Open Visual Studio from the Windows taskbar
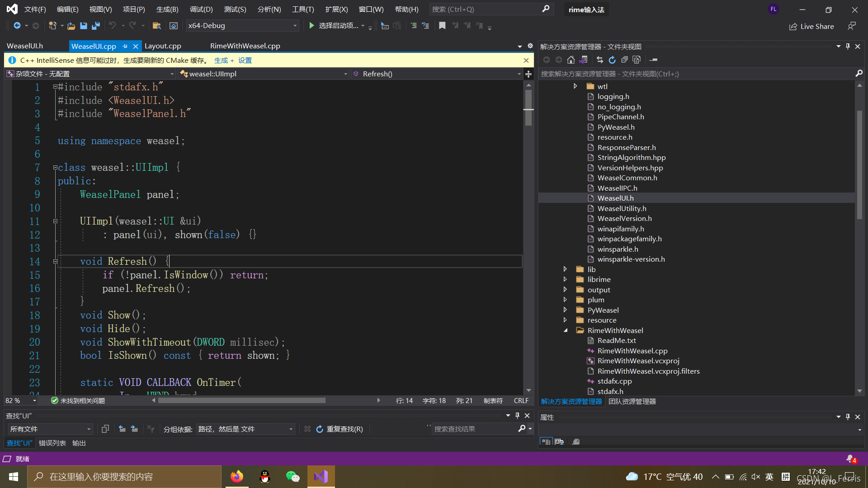Image resolution: width=868 pixels, height=488 pixels. click(321, 477)
